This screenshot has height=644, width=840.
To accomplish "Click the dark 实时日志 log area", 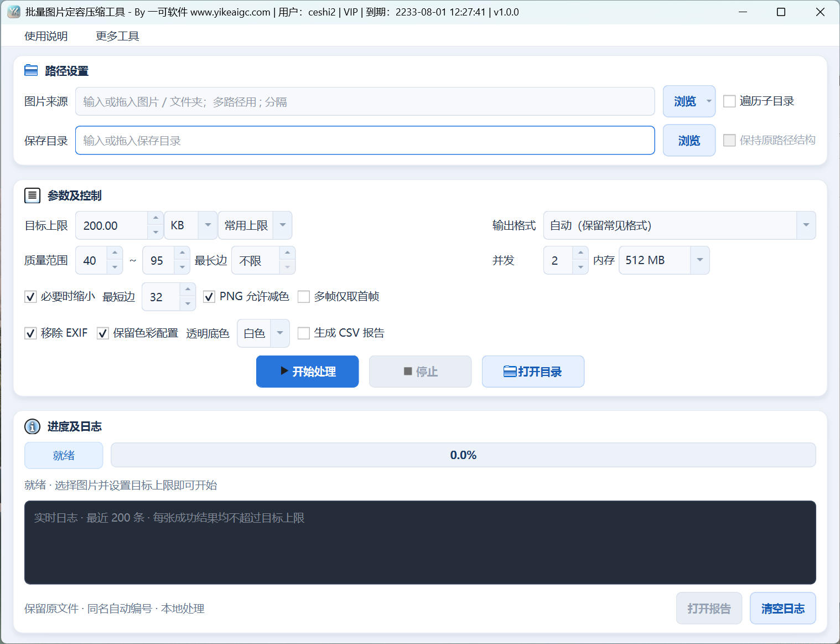I will coord(420,543).
